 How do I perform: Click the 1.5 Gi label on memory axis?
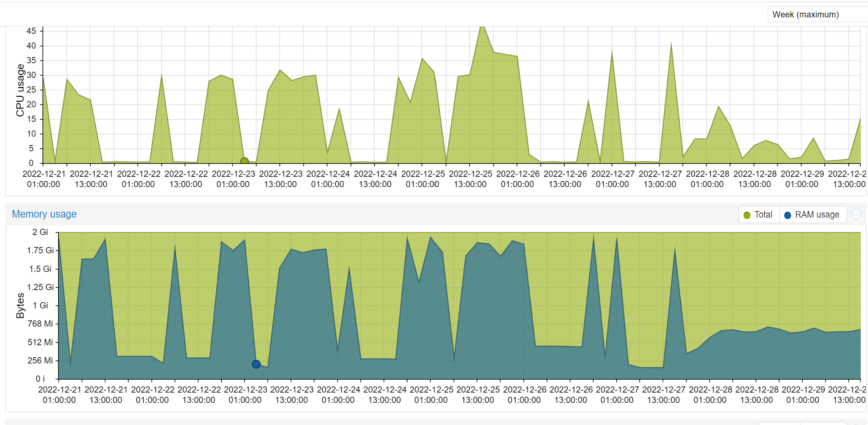[x=40, y=269]
